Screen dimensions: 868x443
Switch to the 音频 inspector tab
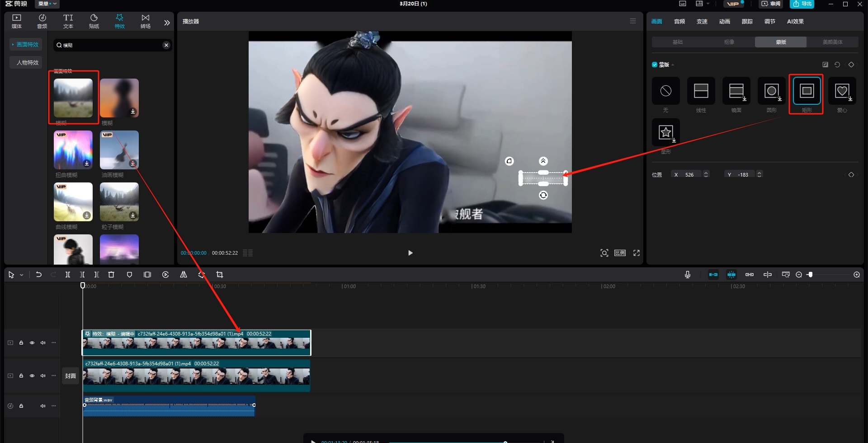click(x=679, y=21)
